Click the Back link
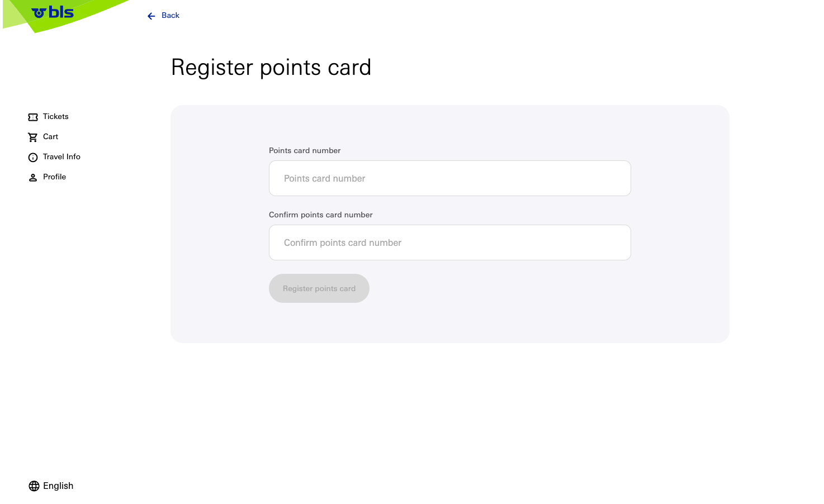 coord(170,15)
